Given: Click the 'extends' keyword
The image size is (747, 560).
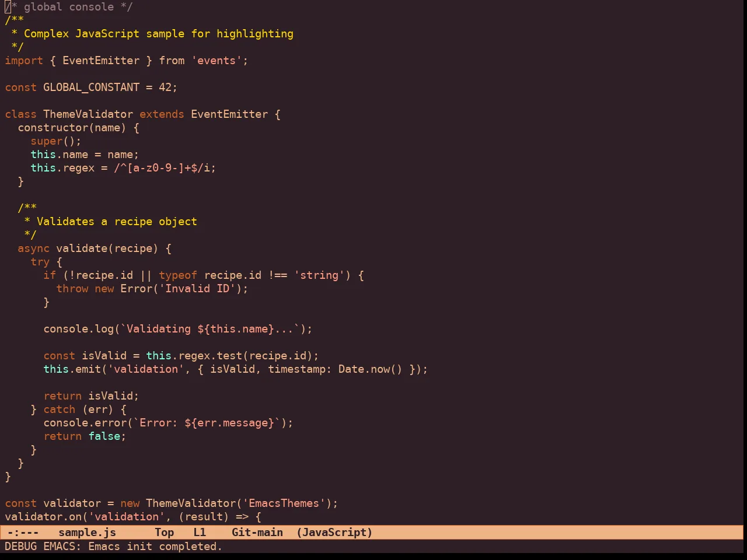Looking at the screenshot, I should 162,114.
